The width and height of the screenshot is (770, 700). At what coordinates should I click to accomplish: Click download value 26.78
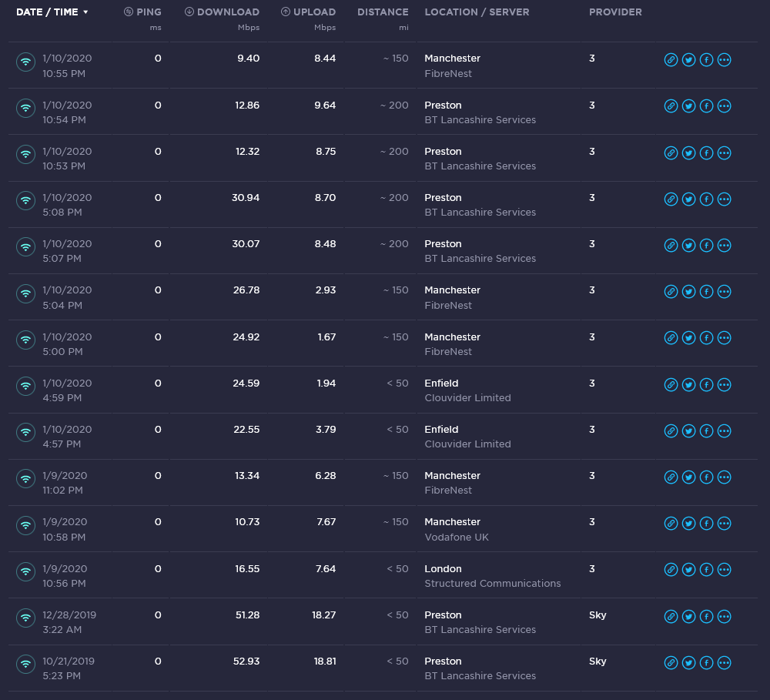(246, 290)
